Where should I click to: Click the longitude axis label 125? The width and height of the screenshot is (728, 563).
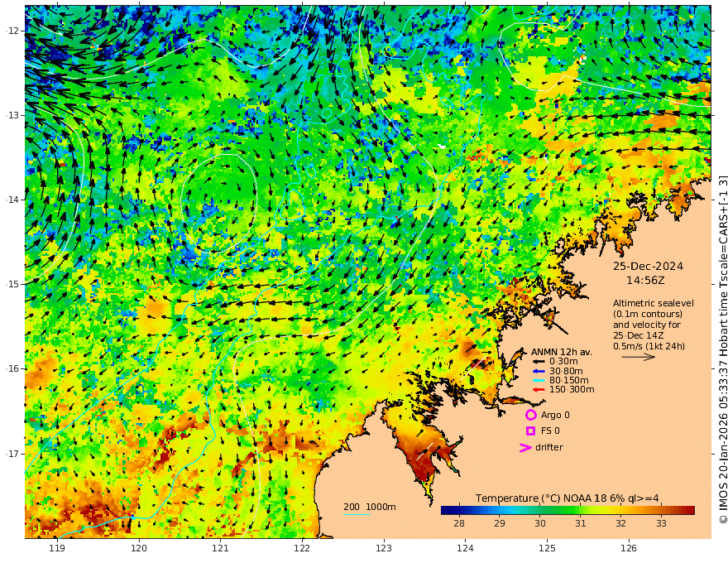[547, 549]
